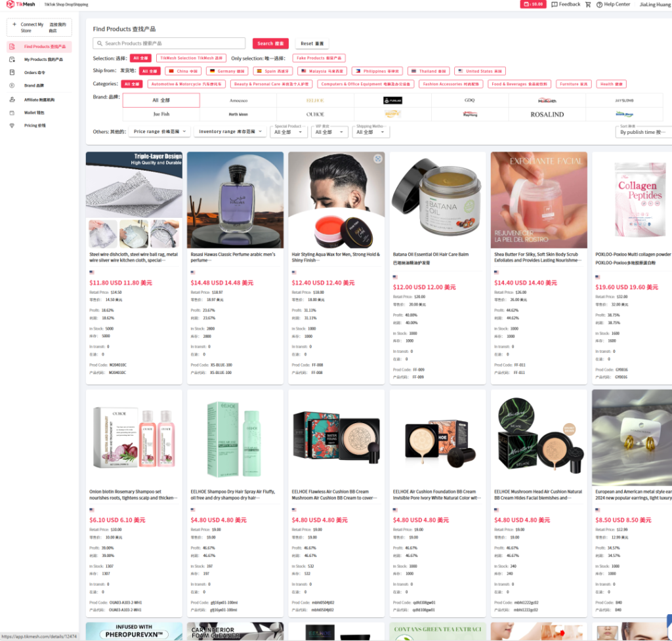Image resolution: width=672 pixels, height=641 pixels.
Task: Select Food & Beverages category
Action: click(520, 84)
